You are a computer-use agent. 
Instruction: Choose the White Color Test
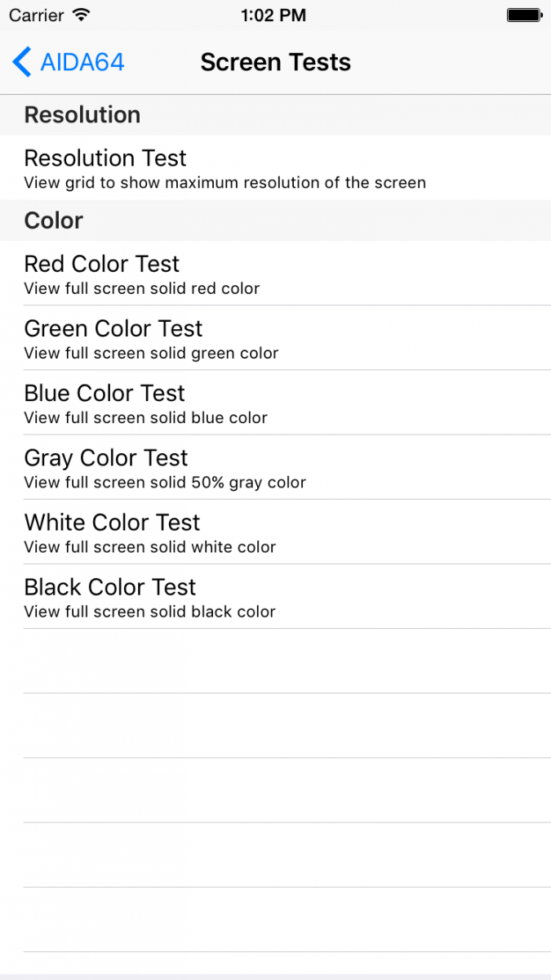click(112, 522)
